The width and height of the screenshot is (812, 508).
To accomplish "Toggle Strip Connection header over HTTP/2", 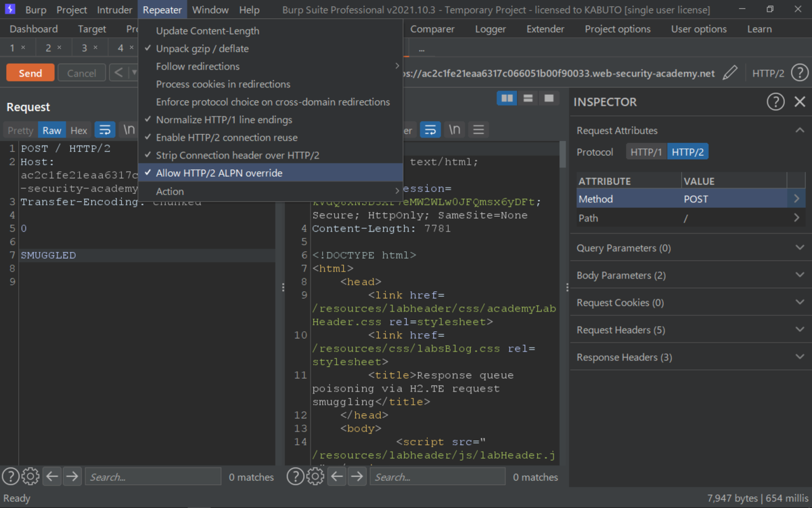I will click(271, 155).
